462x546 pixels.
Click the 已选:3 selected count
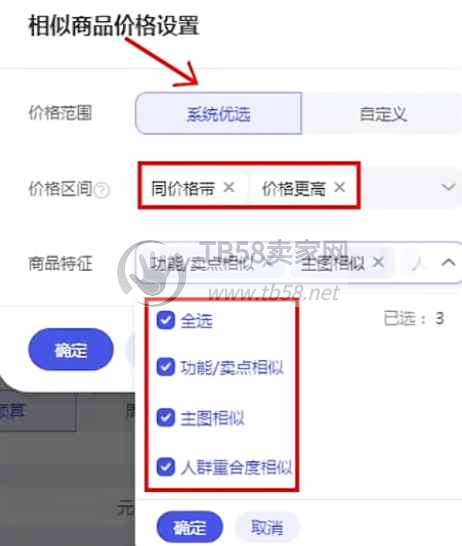point(414,318)
